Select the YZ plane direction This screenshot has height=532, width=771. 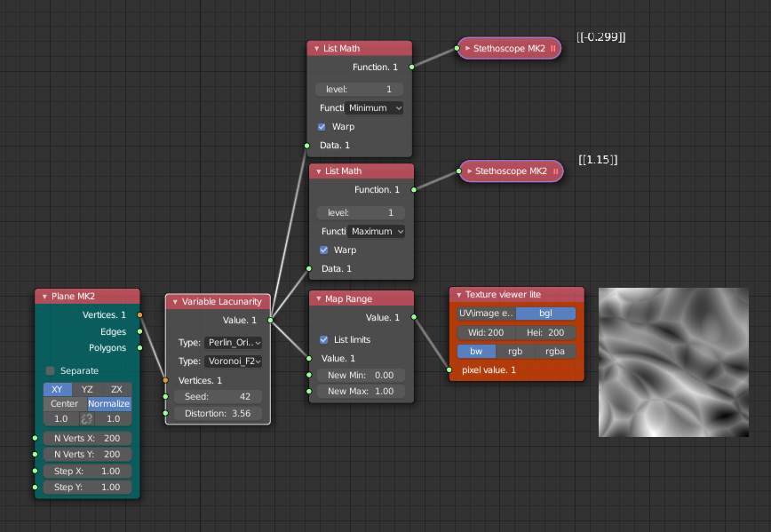point(87,389)
